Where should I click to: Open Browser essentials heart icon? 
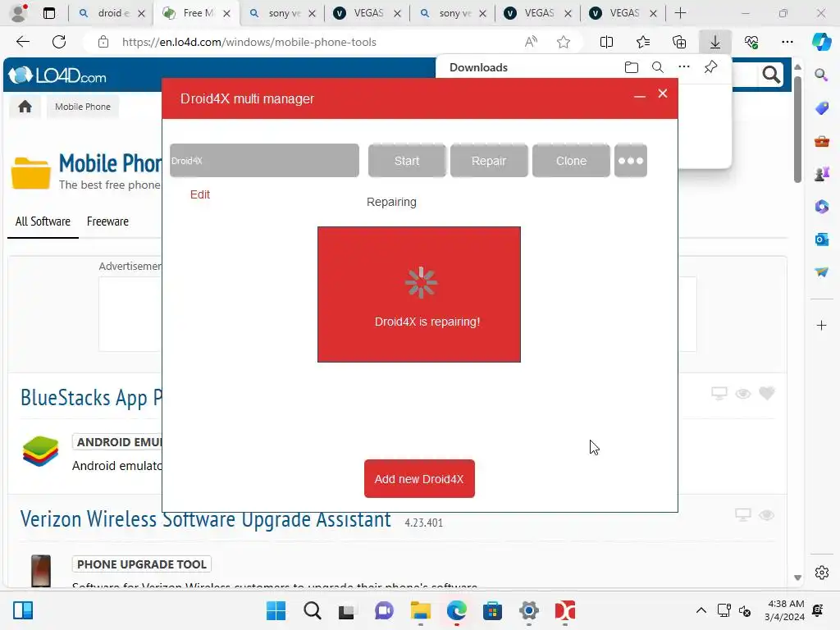[x=751, y=42]
